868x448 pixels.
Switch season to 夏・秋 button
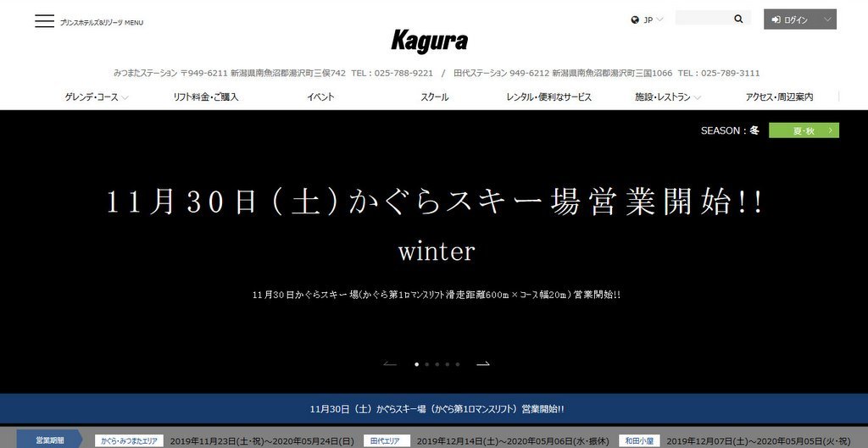(804, 130)
